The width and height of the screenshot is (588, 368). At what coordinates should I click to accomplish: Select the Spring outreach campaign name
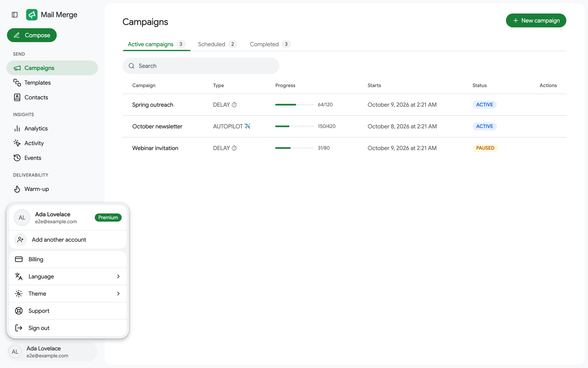click(153, 105)
